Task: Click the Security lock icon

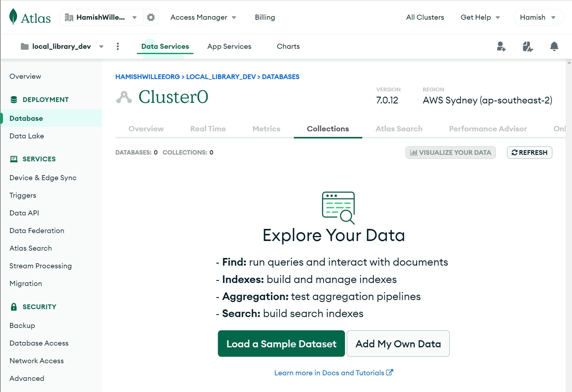Action: coord(14,306)
